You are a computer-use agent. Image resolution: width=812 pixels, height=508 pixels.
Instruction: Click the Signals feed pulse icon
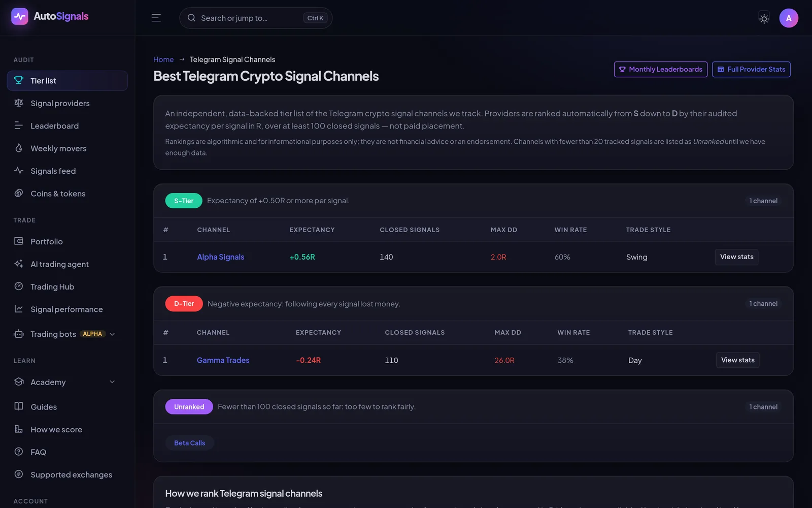[x=19, y=171]
